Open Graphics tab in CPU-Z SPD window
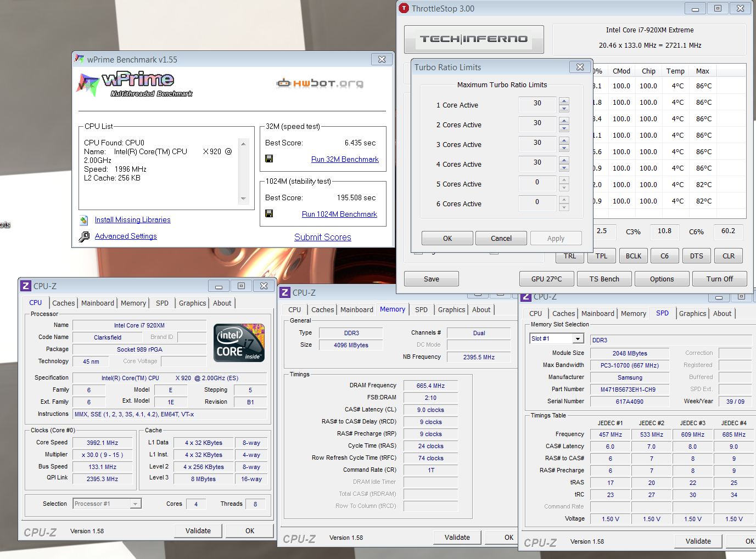The width and height of the screenshot is (756, 559). pyautogui.click(x=693, y=313)
